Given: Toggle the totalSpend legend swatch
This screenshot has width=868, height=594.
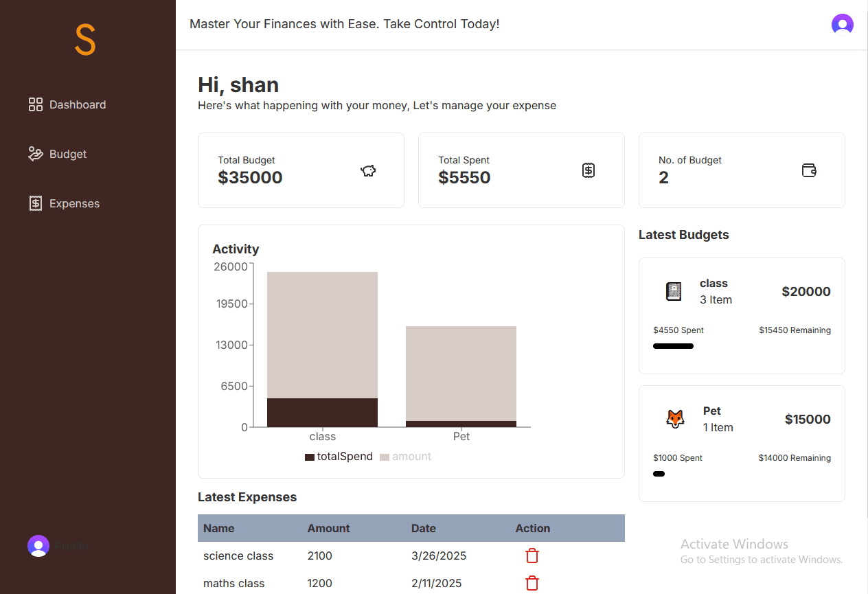Looking at the screenshot, I should [310, 457].
